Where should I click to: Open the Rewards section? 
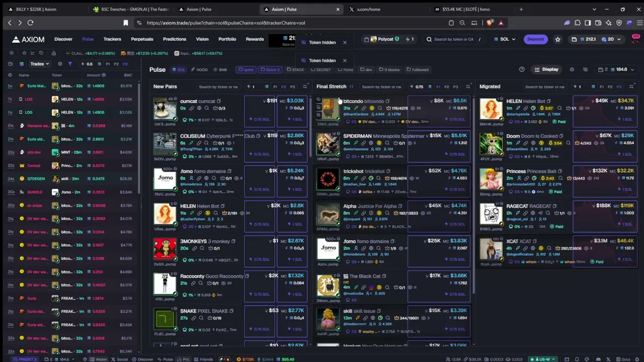[255, 39]
